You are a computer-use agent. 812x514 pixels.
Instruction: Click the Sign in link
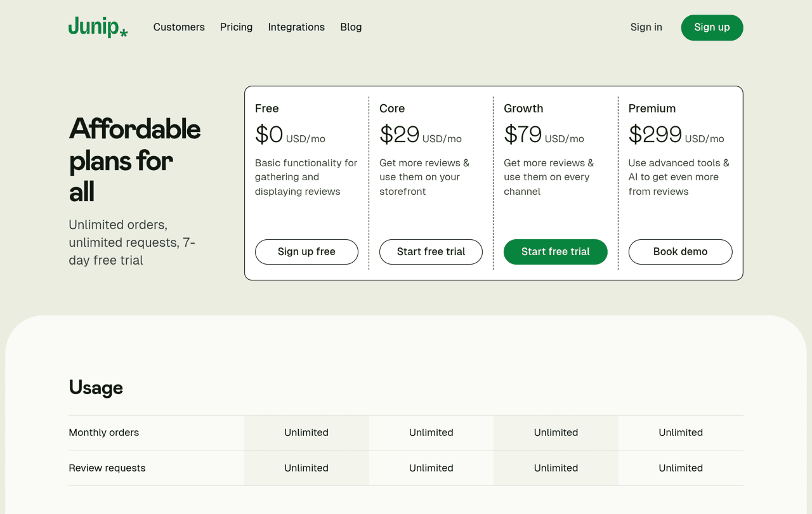(646, 27)
